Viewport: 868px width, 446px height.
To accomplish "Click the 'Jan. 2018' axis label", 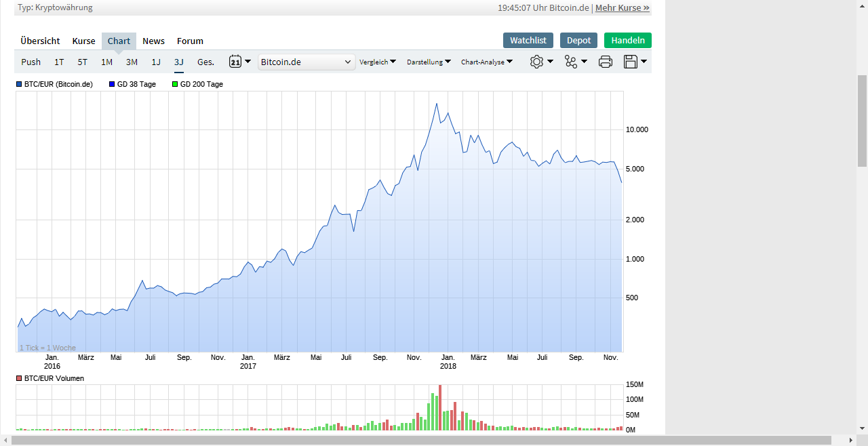I will 448,361.
